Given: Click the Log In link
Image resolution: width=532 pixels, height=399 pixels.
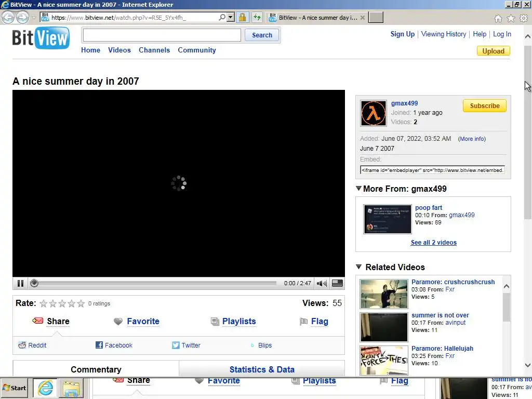Looking at the screenshot, I should coord(502,34).
